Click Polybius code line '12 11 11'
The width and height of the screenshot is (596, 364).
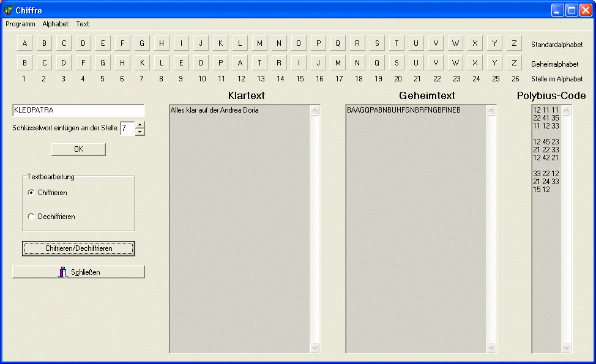[546, 110]
